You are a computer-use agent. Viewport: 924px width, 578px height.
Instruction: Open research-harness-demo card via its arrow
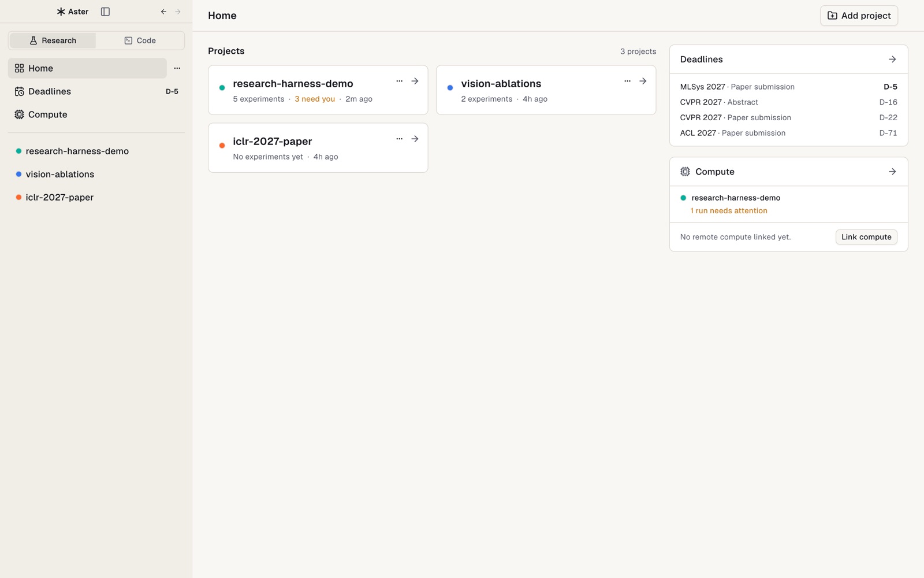coord(415,81)
